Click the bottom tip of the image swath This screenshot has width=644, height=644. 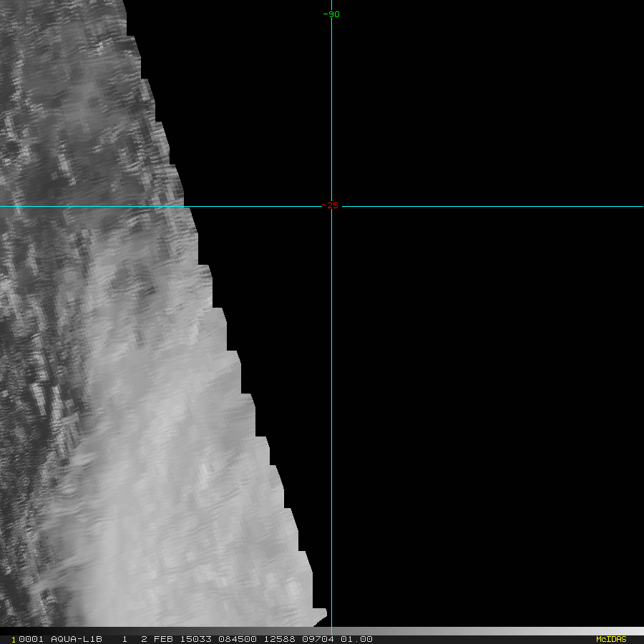[321, 614]
